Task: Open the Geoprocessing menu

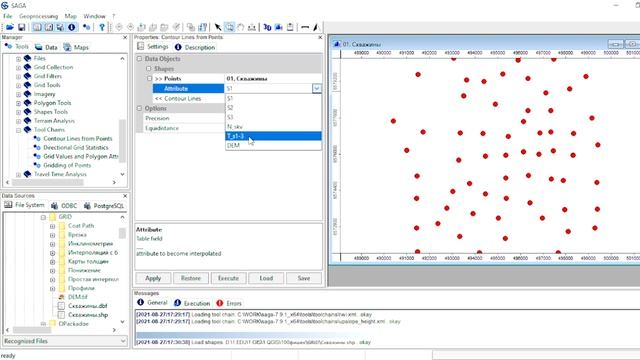Action: 38,16
